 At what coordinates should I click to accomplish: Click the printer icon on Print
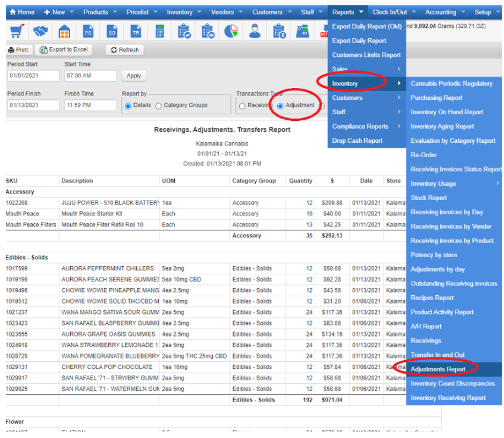pyautogui.click(x=12, y=50)
